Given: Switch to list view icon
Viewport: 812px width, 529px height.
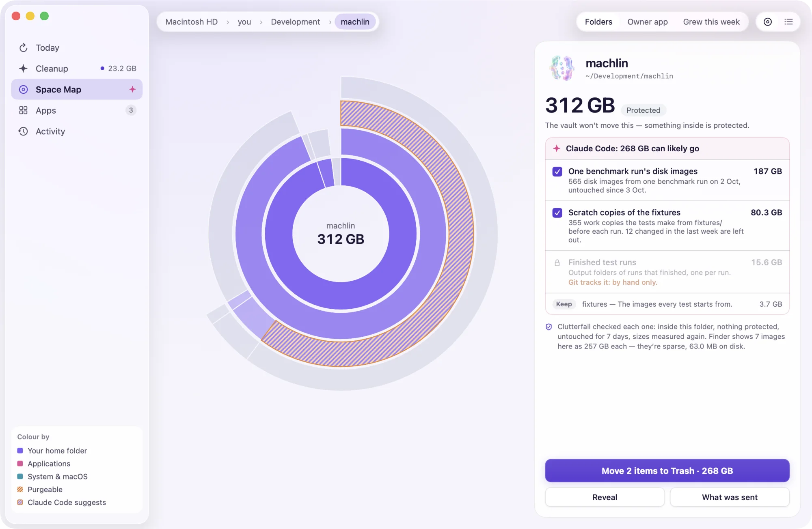Looking at the screenshot, I should tap(788, 22).
